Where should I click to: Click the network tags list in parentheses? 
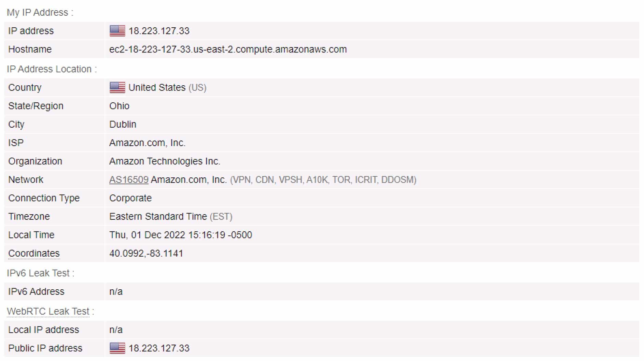click(x=323, y=180)
